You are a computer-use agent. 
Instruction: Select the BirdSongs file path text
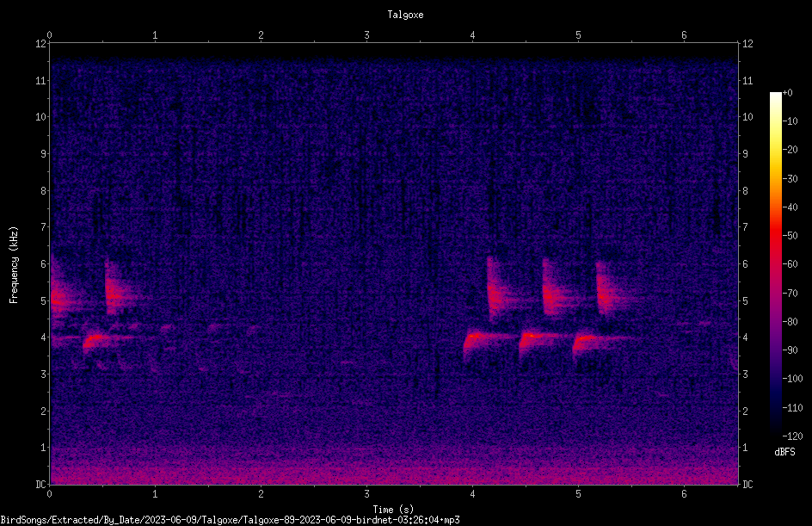click(230, 520)
